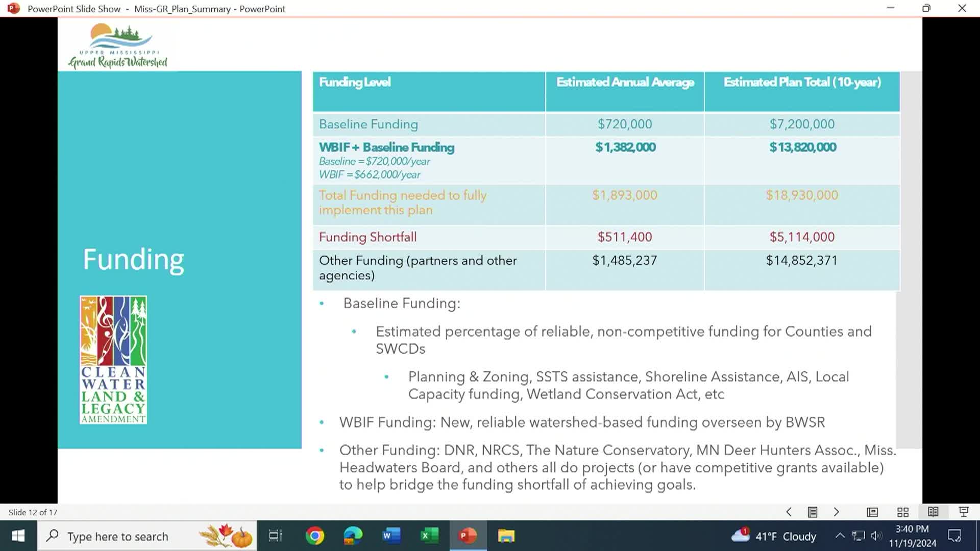Open volume control tray icon

click(876, 536)
